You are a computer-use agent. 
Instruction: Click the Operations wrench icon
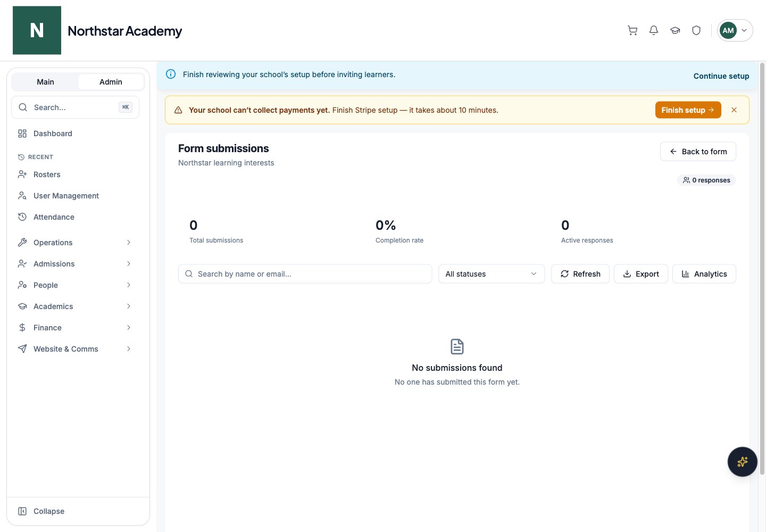point(22,243)
